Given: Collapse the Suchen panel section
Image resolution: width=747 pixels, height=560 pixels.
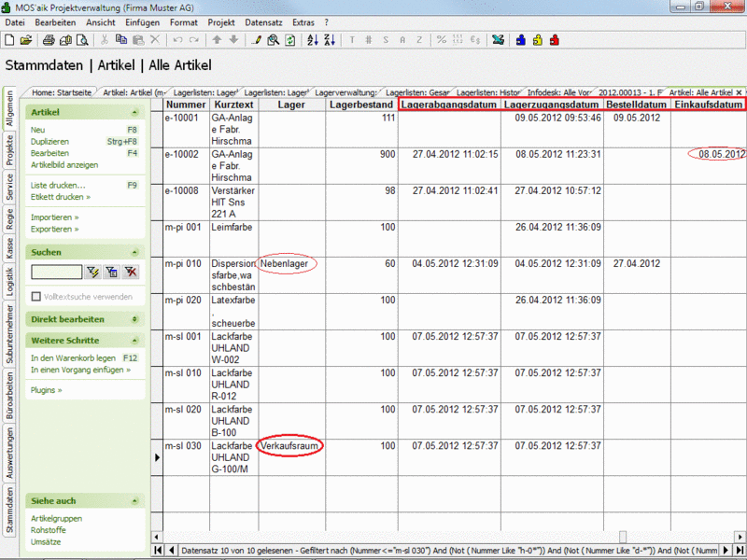Looking at the screenshot, I should pos(134,252).
